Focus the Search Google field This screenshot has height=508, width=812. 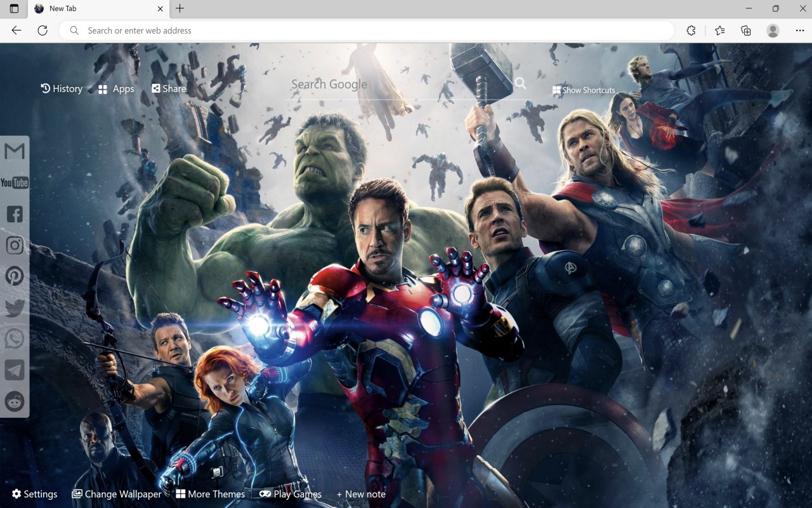pyautogui.click(x=400, y=84)
